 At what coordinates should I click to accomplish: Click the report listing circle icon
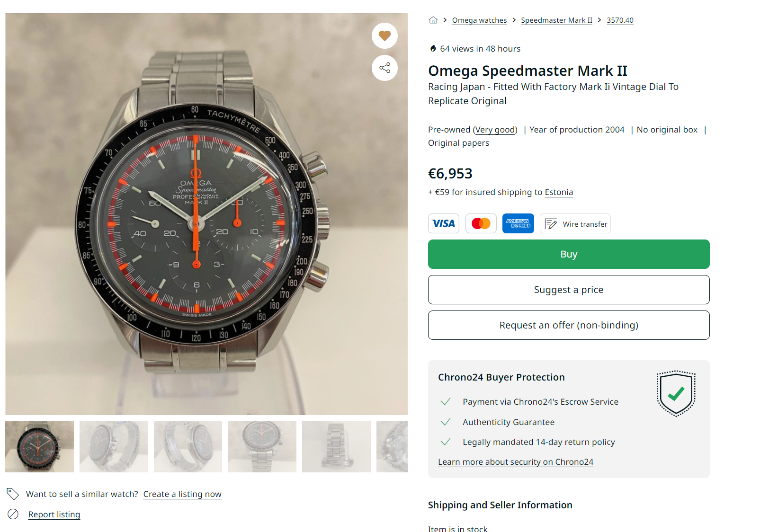pyautogui.click(x=13, y=514)
